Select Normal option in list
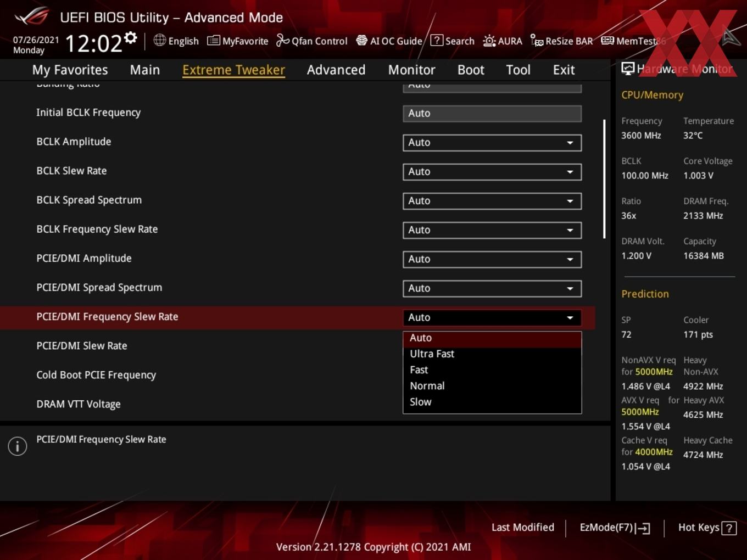Image resolution: width=747 pixels, height=560 pixels. click(x=492, y=386)
